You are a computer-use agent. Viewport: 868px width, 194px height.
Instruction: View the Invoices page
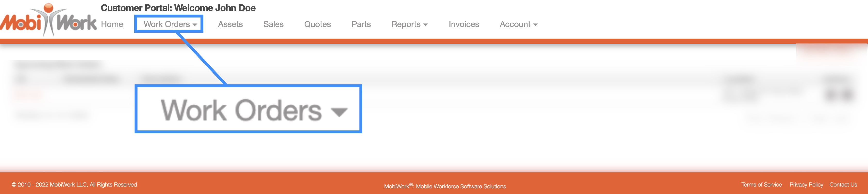coord(464,24)
